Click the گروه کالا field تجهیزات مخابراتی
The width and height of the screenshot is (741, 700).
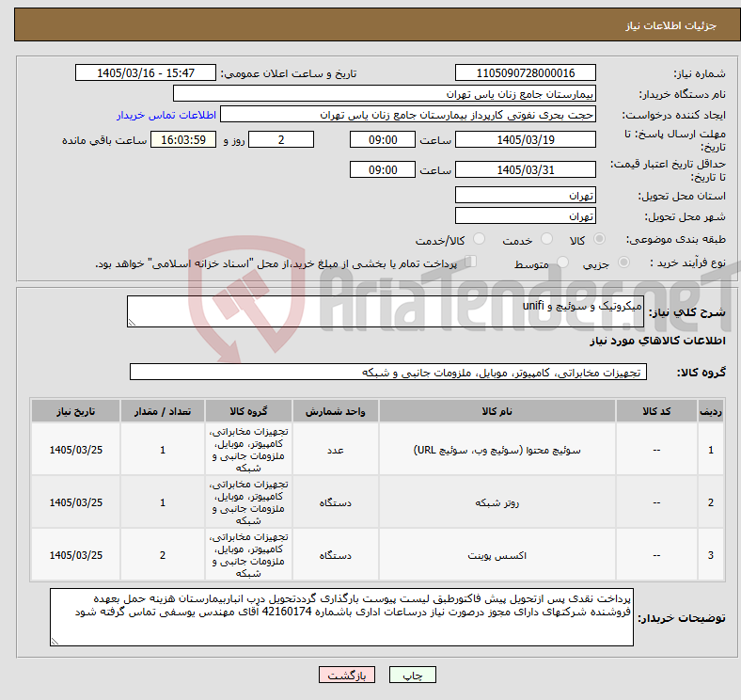coord(388,372)
